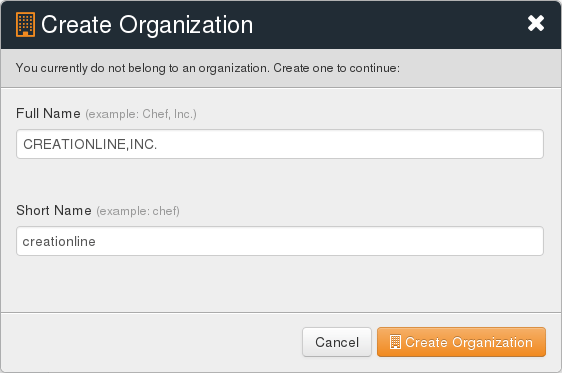This screenshot has height=373, width=562.
Task: Click the "Full Name" field label
Action: [48, 113]
